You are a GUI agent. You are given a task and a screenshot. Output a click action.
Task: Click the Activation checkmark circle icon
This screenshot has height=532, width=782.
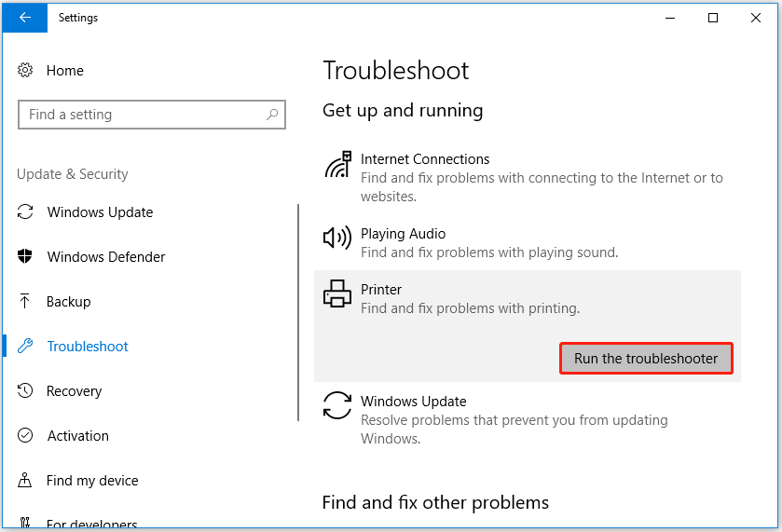pyautogui.click(x=26, y=436)
